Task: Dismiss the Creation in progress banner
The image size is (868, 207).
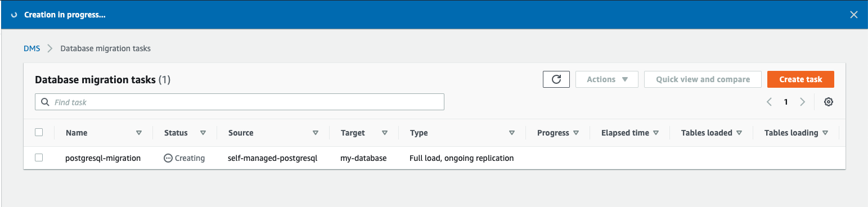Action: (x=853, y=15)
